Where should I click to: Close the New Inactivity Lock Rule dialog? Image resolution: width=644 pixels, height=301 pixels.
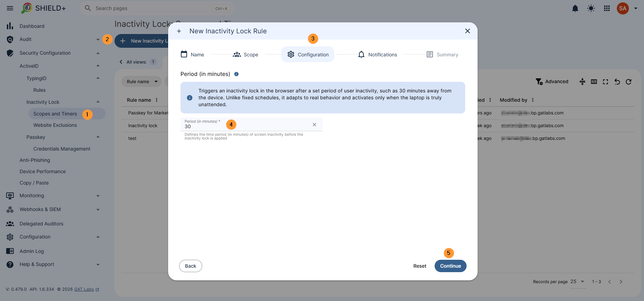467,31
